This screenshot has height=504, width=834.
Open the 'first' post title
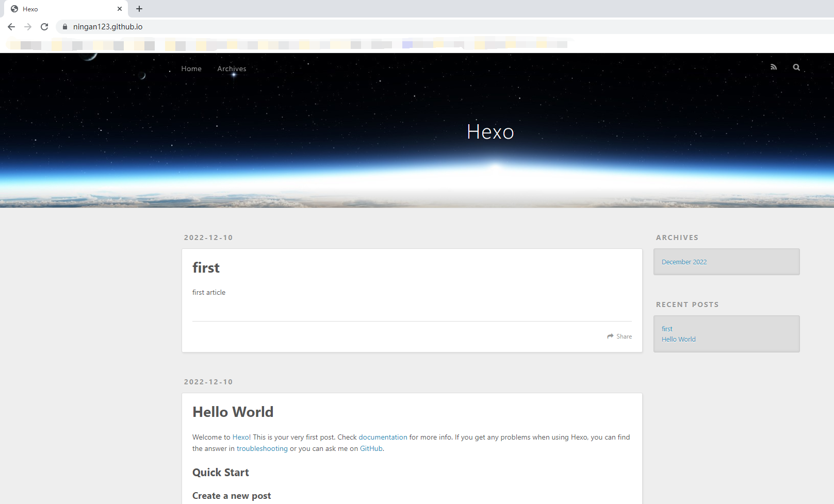206,268
